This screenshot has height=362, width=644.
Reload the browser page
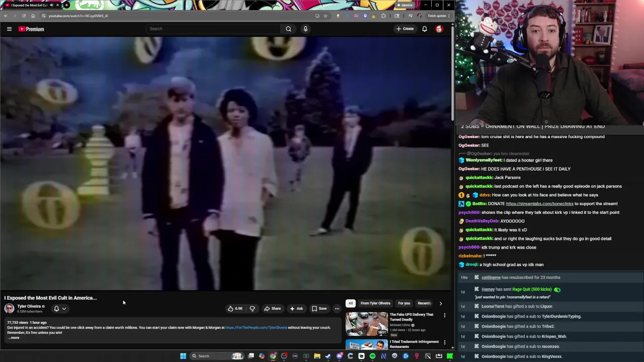point(24,16)
